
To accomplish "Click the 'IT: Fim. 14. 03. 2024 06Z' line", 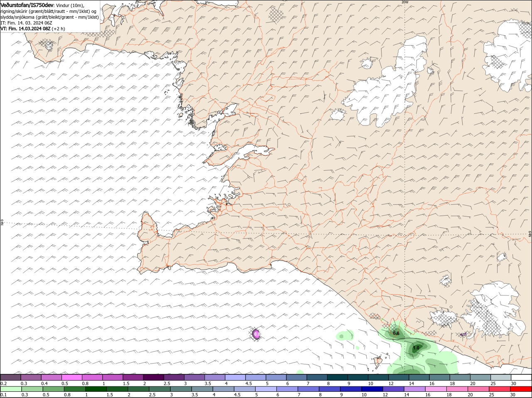I will pos(26,22).
